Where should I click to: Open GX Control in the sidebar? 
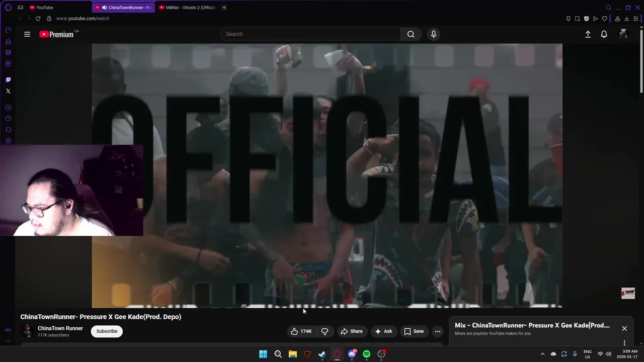tap(8, 31)
